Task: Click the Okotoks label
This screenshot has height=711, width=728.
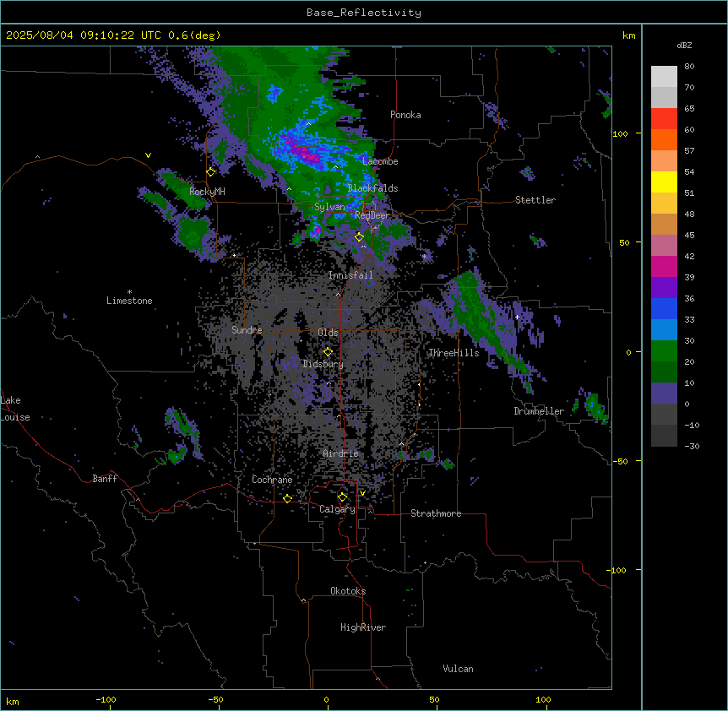Action: coord(348,591)
